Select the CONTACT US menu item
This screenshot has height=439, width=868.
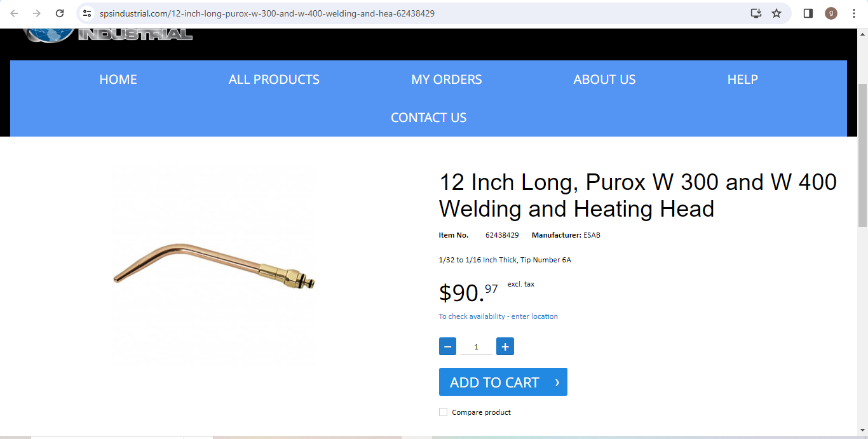click(429, 118)
